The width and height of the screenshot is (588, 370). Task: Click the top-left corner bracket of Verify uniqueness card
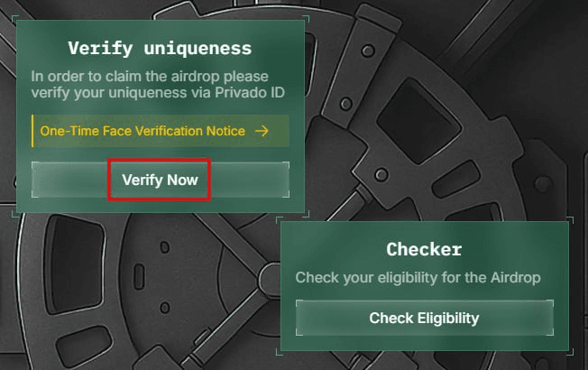[15, 18]
